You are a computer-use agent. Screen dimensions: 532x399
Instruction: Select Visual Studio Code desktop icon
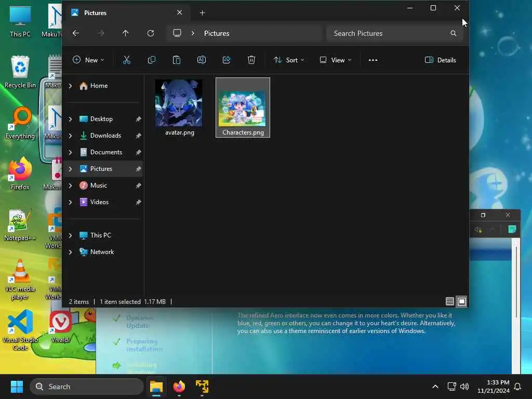click(x=20, y=330)
